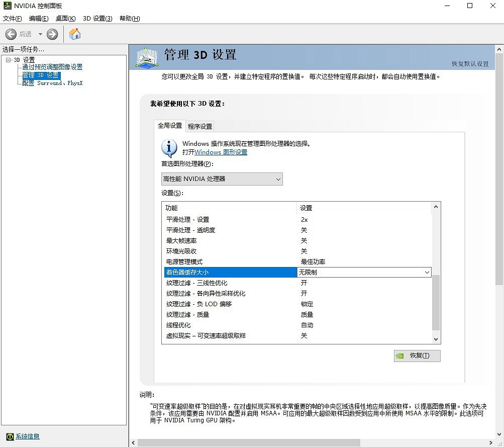Click the system information icon at bottom left
This screenshot has width=504, height=447.
10,436
